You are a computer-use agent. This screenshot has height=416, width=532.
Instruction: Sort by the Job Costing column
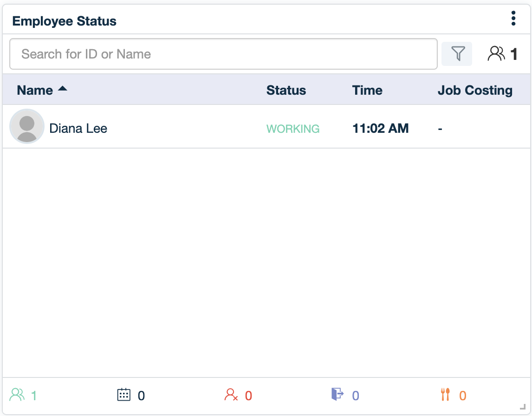[x=475, y=90]
